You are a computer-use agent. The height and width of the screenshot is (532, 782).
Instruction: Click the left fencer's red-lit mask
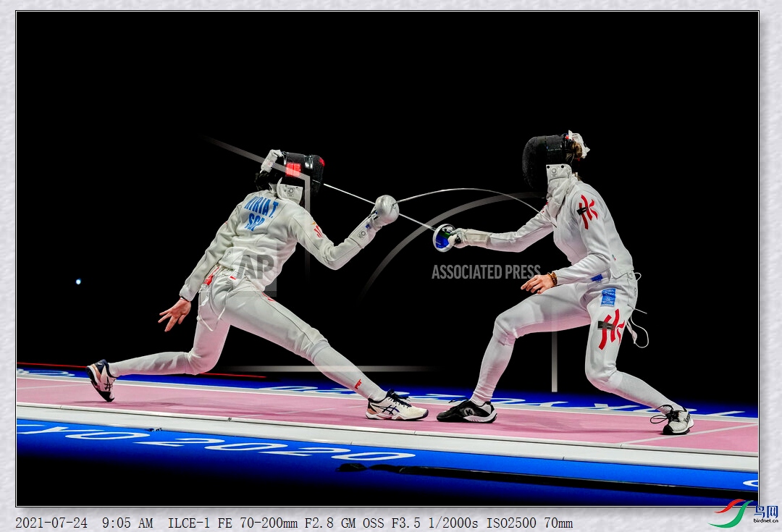pyautogui.click(x=302, y=169)
